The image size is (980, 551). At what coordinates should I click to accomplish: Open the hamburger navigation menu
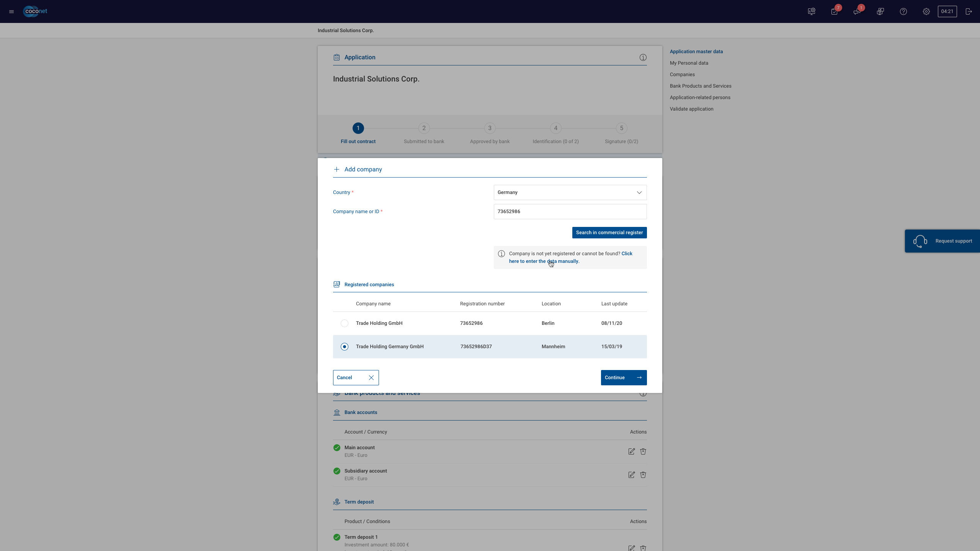11,11
